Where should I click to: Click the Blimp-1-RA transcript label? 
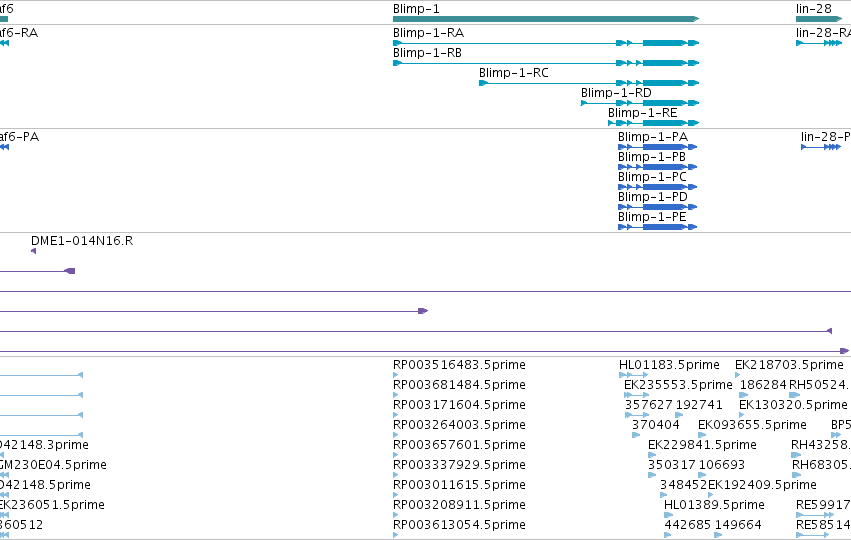click(x=428, y=33)
